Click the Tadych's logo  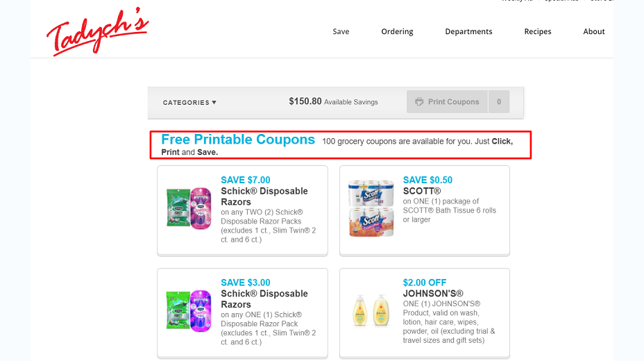(x=97, y=32)
